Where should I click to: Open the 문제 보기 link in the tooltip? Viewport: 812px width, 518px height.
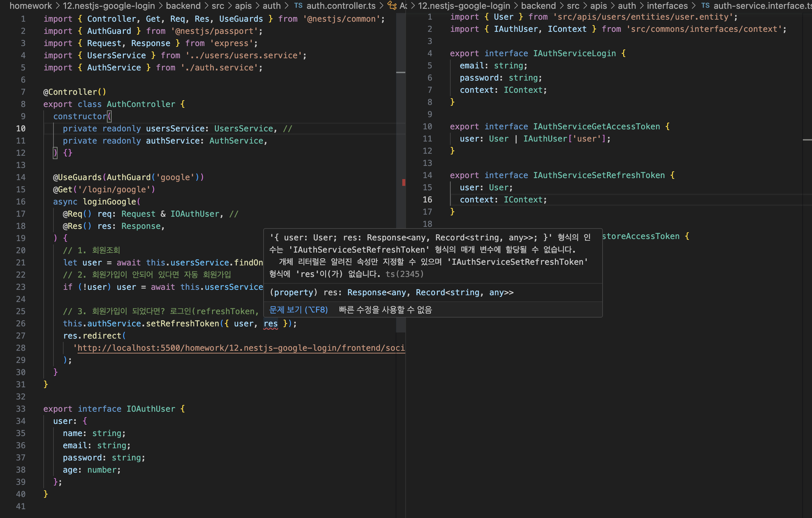(298, 310)
